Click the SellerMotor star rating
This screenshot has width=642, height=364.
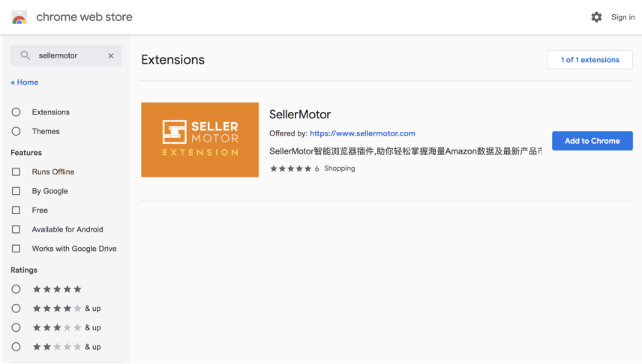291,169
